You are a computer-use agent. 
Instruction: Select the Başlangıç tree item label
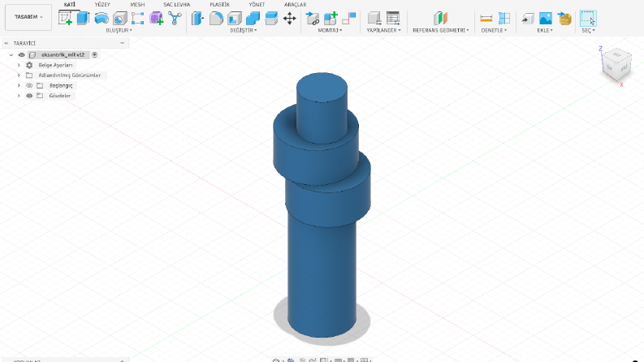[x=61, y=85]
